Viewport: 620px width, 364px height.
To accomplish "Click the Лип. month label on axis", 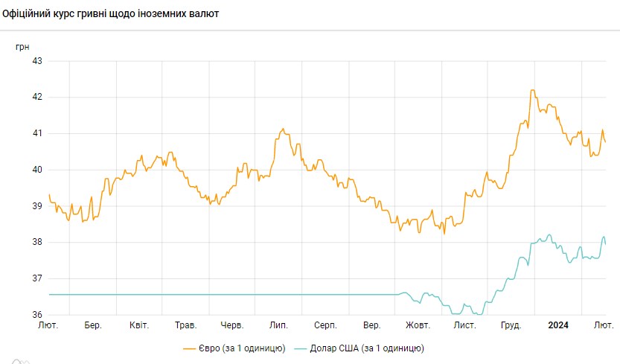I will [x=278, y=325].
